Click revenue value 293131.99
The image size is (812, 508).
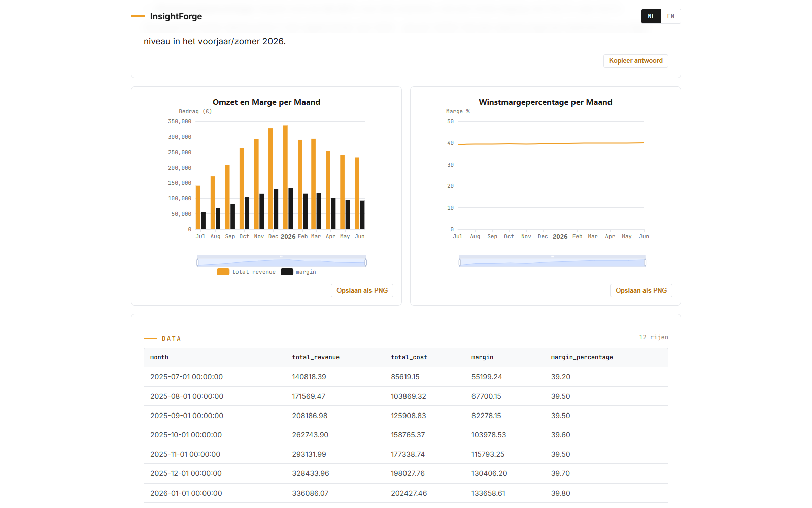point(309,454)
